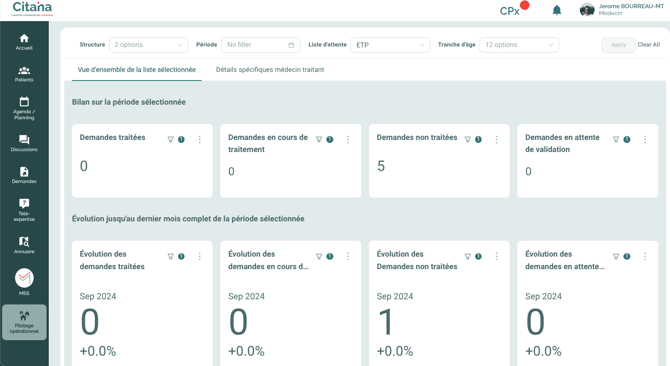Open more options on Demandes en attente de validation
The width and height of the screenshot is (670, 366).
coord(645,139)
